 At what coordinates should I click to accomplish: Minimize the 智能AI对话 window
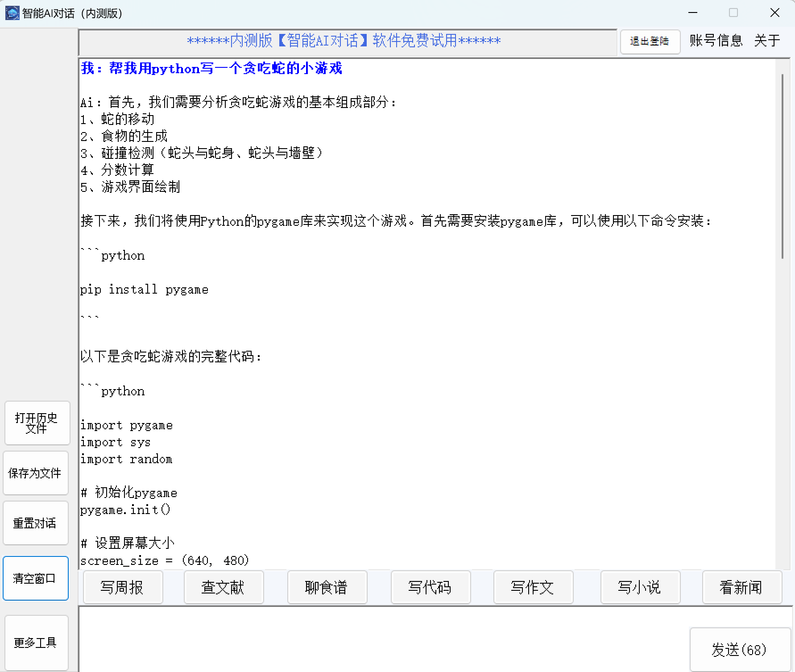click(x=693, y=13)
